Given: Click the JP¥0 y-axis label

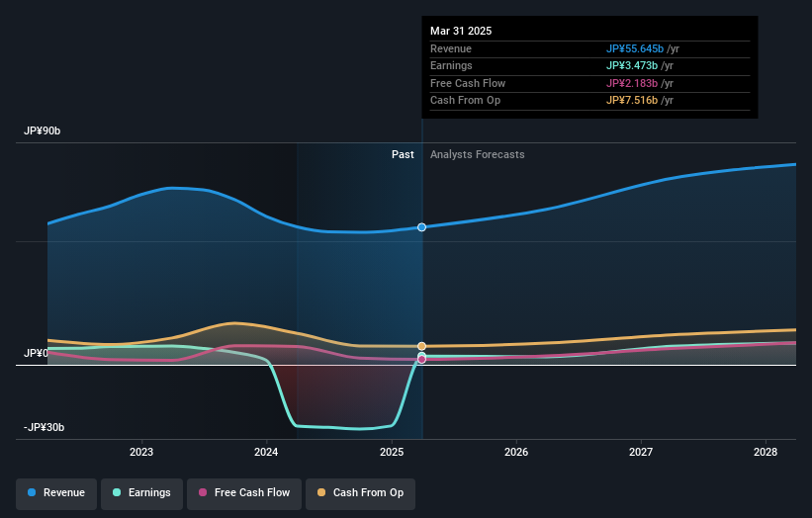Looking at the screenshot, I should pyautogui.click(x=36, y=354).
